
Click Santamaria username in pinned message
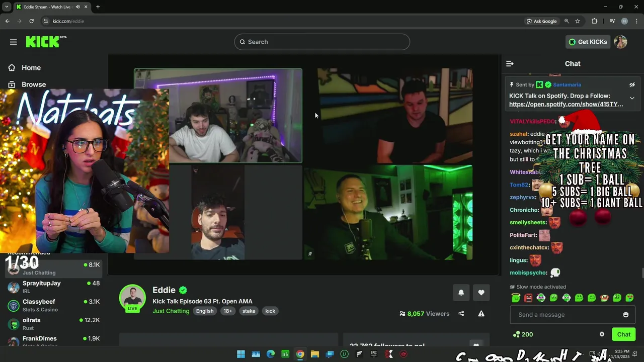pos(567,84)
